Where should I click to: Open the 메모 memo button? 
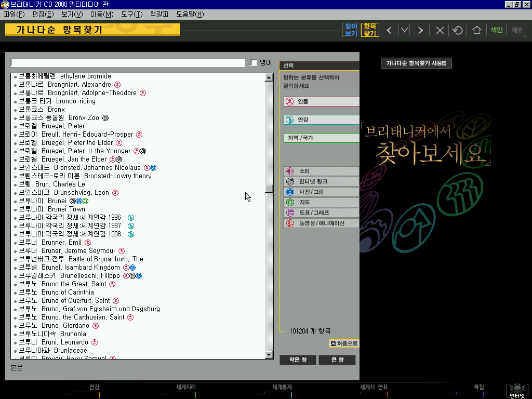click(517, 30)
